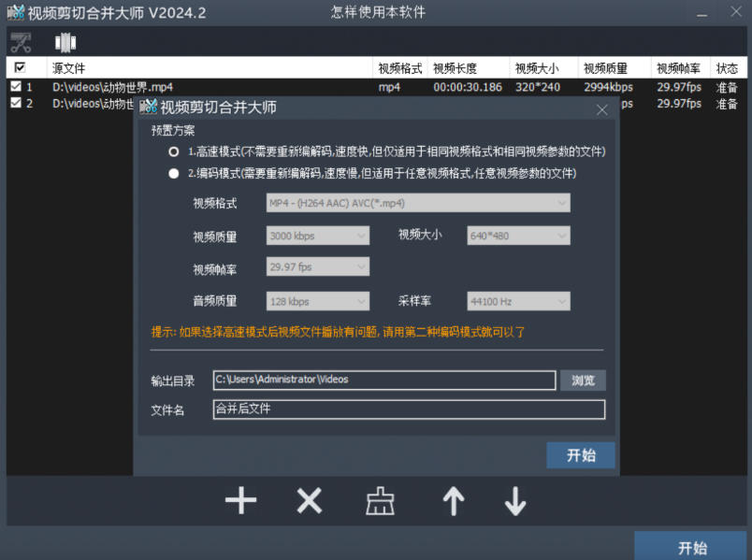Screen dimensions: 752x560
Task: Close the 视频剪切合并大师 settings dialog
Action: [x=602, y=109]
